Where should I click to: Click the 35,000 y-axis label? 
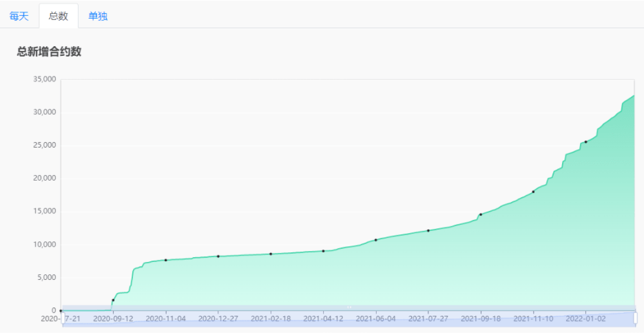pos(44,79)
